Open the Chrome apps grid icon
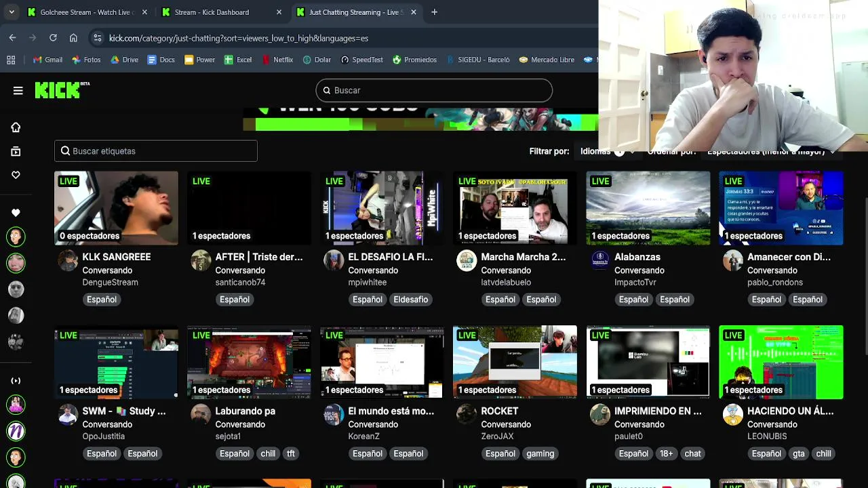Image resolution: width=868 pixels, height=488 pixels. pos(11,60)
